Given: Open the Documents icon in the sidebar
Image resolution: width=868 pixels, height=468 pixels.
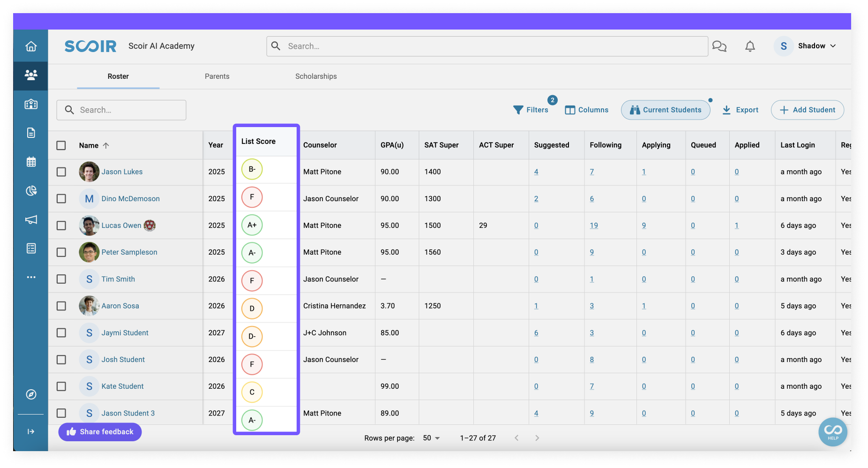Looking at the screenshot, I should click(x=30, y=133).
